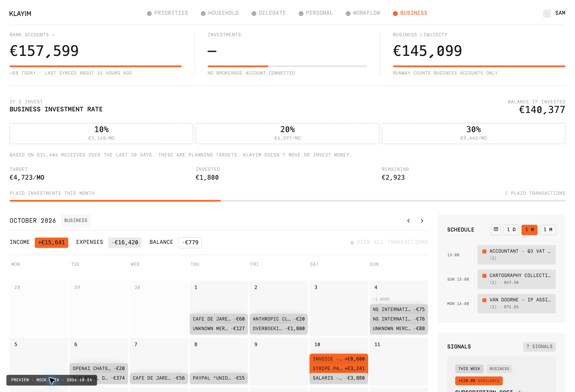The height and width of the screenshot is (392, 575).
Task: Open the Household tab
Action: (x=220, y=13)
